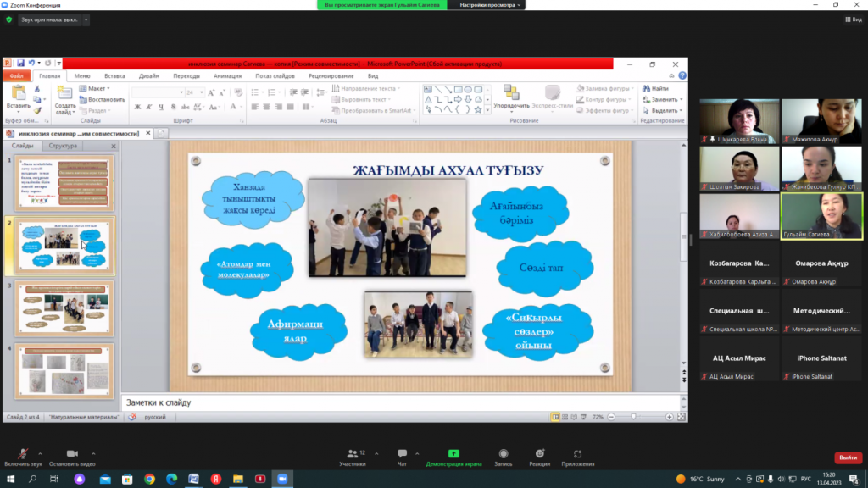
Task: Toggle camera with Остановить видео
Action: click(x=72, y=457)
